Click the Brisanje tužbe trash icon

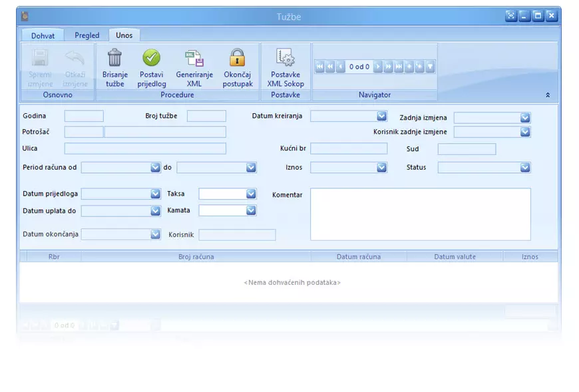tap(114, 59)
